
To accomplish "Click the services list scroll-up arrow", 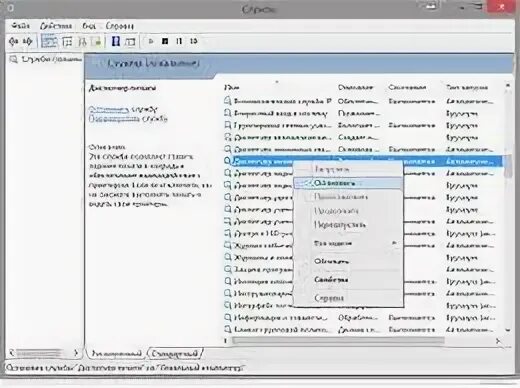I will [508, 86].
